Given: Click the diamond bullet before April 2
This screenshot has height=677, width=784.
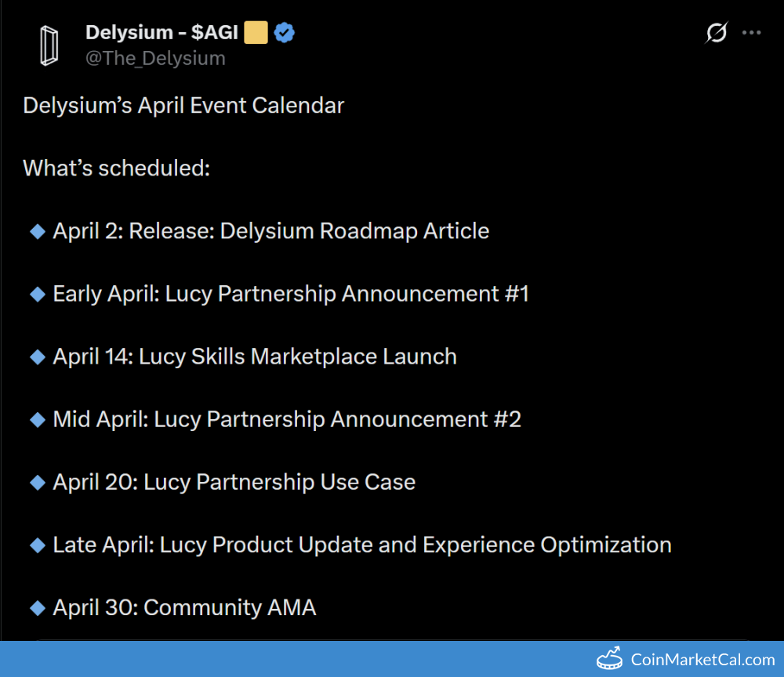Looking at the screenshot, I should [x=37, y=231].
